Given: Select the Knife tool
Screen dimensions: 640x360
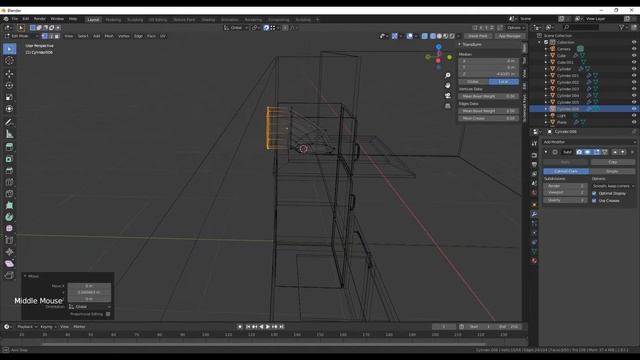Looking at the screenshot, I should 9,194.
